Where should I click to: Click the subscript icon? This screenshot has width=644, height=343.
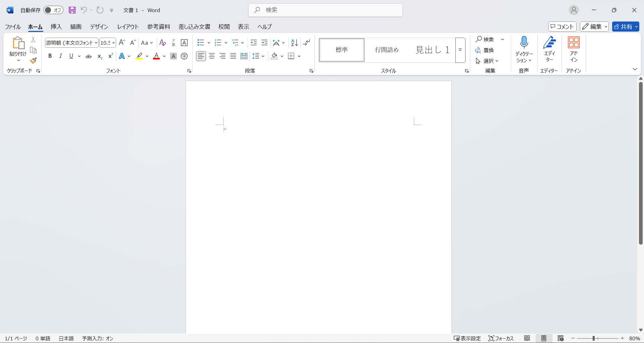100,56
